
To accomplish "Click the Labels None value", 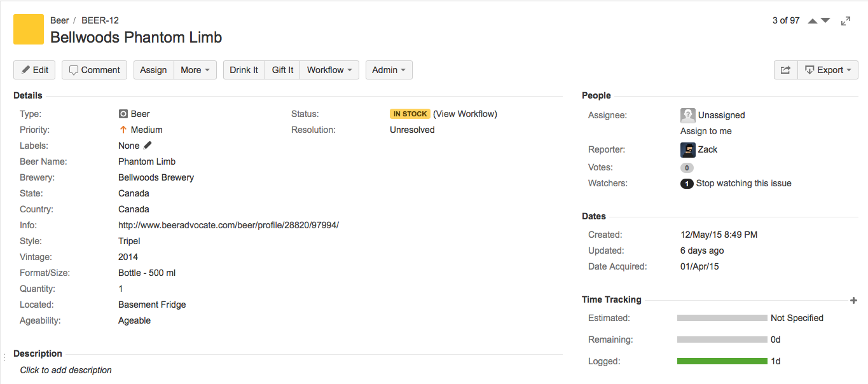I will point(129,146).
